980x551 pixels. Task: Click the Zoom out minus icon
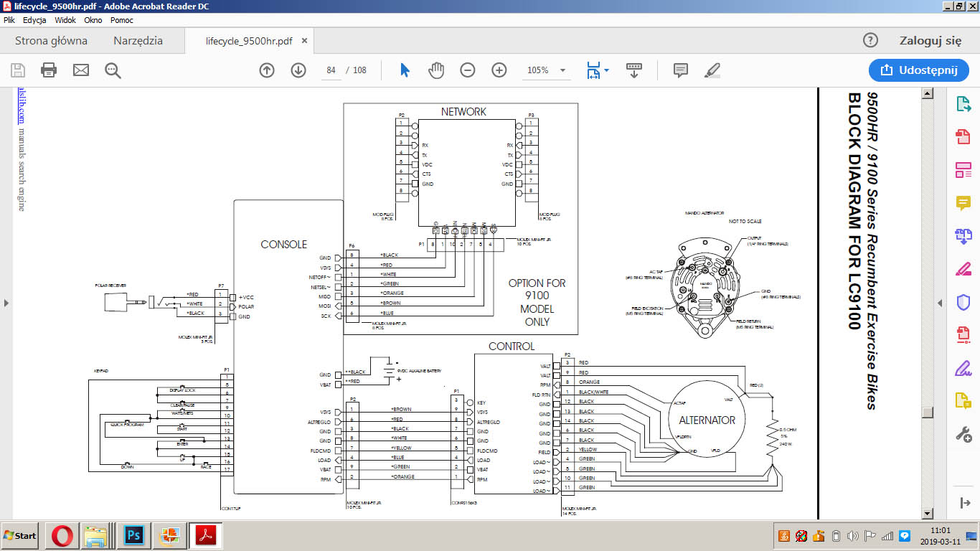[x=468, y=70]
